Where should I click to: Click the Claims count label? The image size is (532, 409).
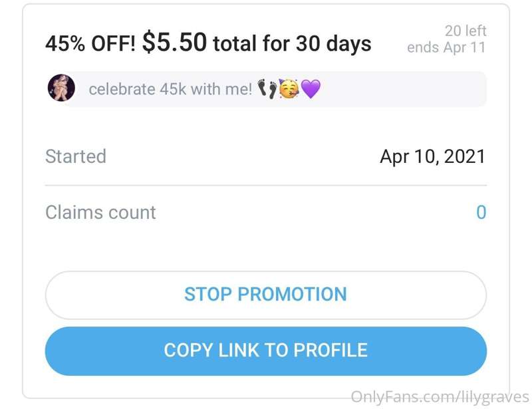click(100, 213)
